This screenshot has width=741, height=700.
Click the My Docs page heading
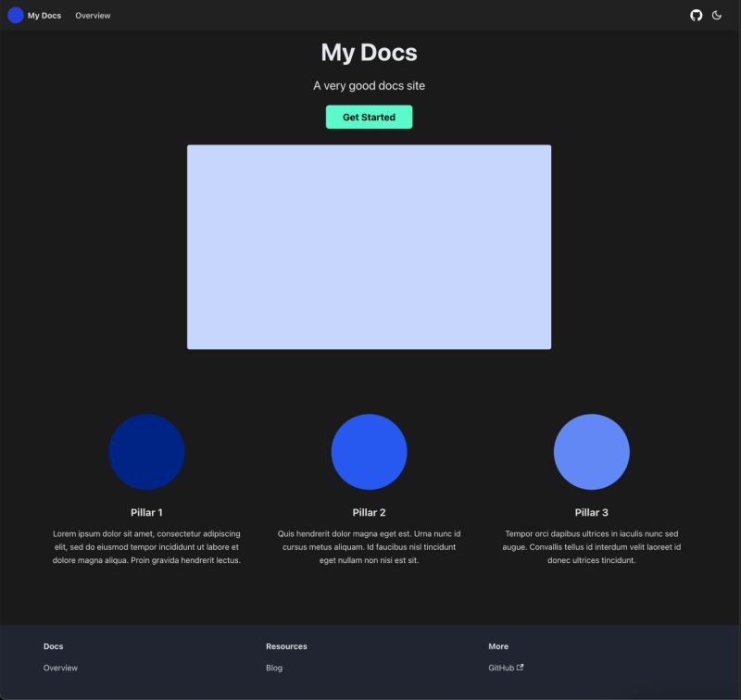(370, 52)
